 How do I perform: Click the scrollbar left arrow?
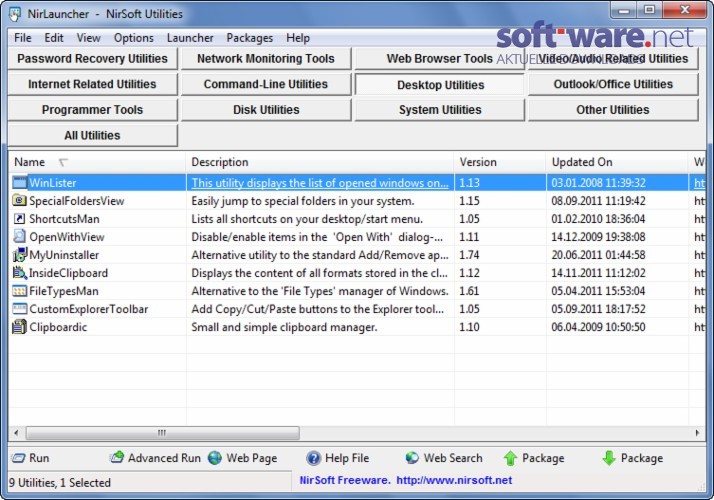click(16, 433)
